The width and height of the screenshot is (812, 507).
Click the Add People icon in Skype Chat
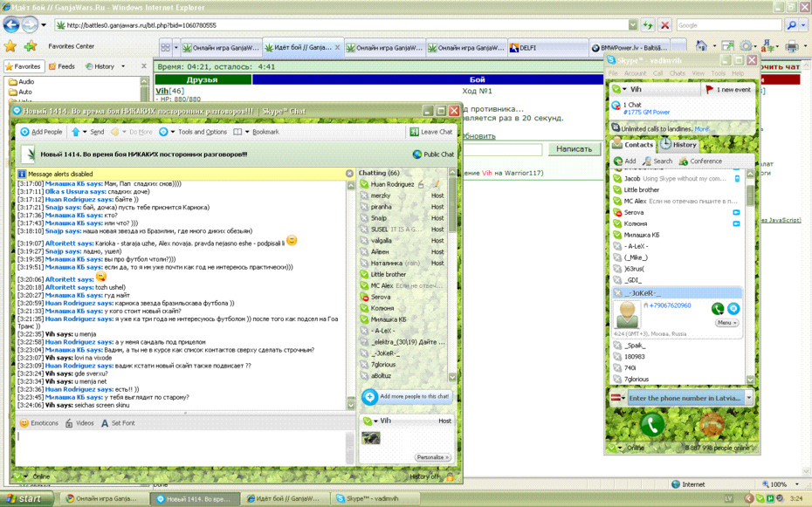pos(24,132)
